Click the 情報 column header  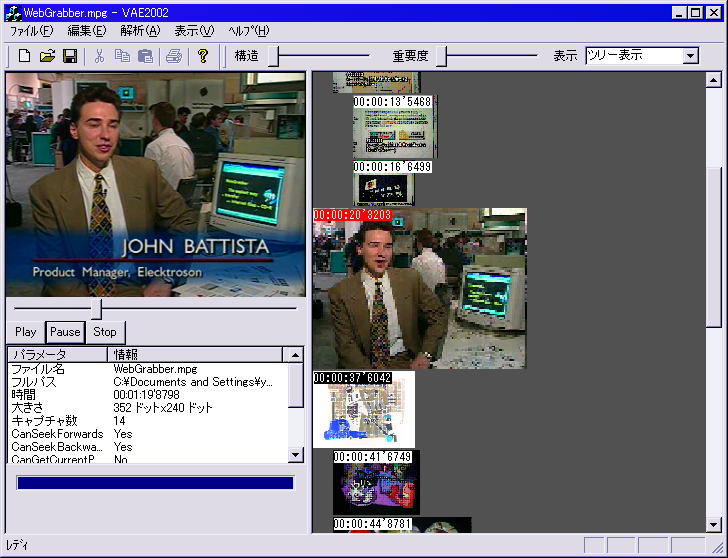point(195,355)
